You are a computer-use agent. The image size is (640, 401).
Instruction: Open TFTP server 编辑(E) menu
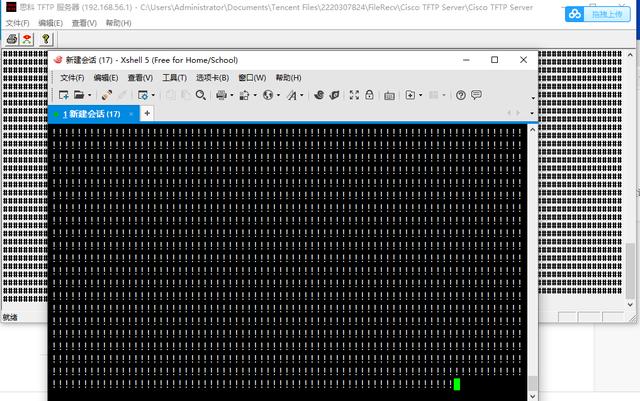point(51,23)
